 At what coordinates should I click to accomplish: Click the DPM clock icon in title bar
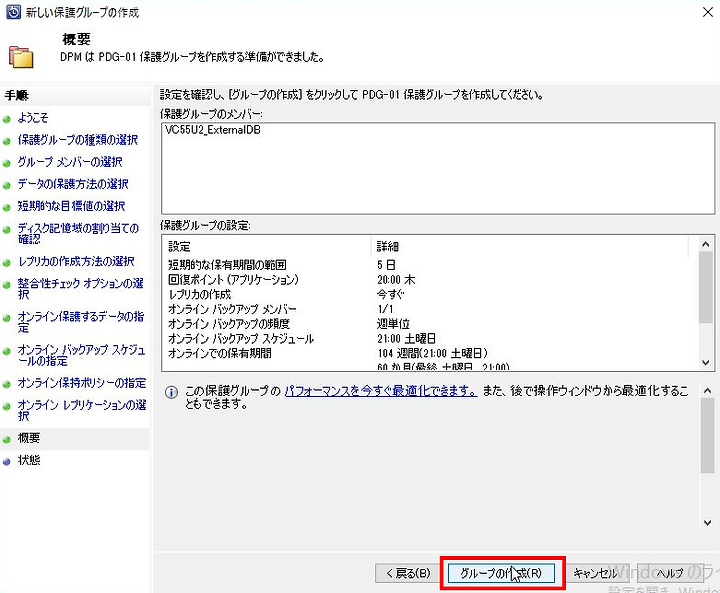pyautogui.click(x=13, y=12)
